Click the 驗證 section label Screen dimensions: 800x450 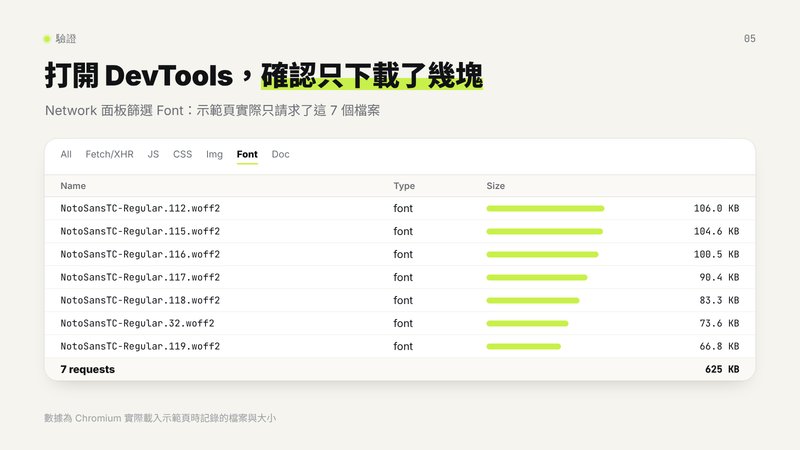[x=66, y=39]
